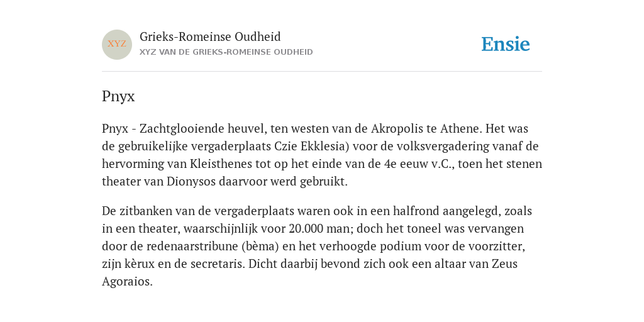
Task: Click the word Agoraios in the last line
Action: tap(127, 281)
